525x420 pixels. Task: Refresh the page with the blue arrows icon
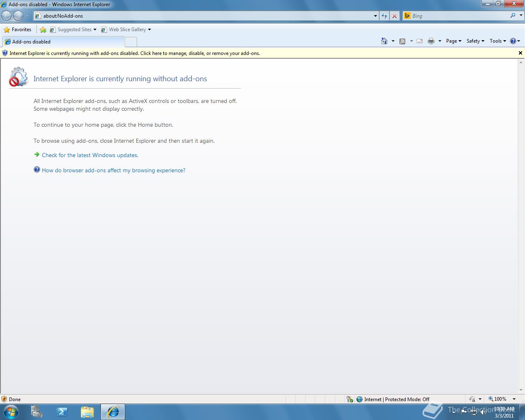pos(384,16)
